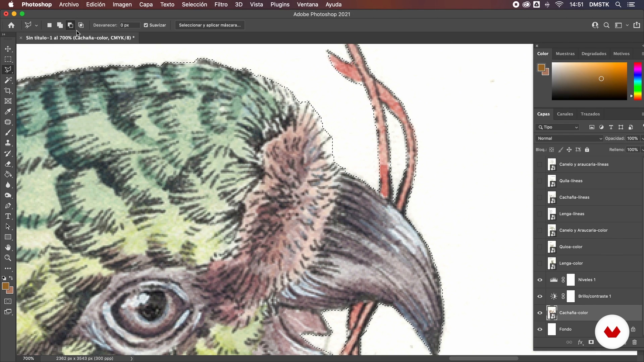Switch to the Trazados tab
The width and height of the screenshot is (644, 362).
coord(590,114)
